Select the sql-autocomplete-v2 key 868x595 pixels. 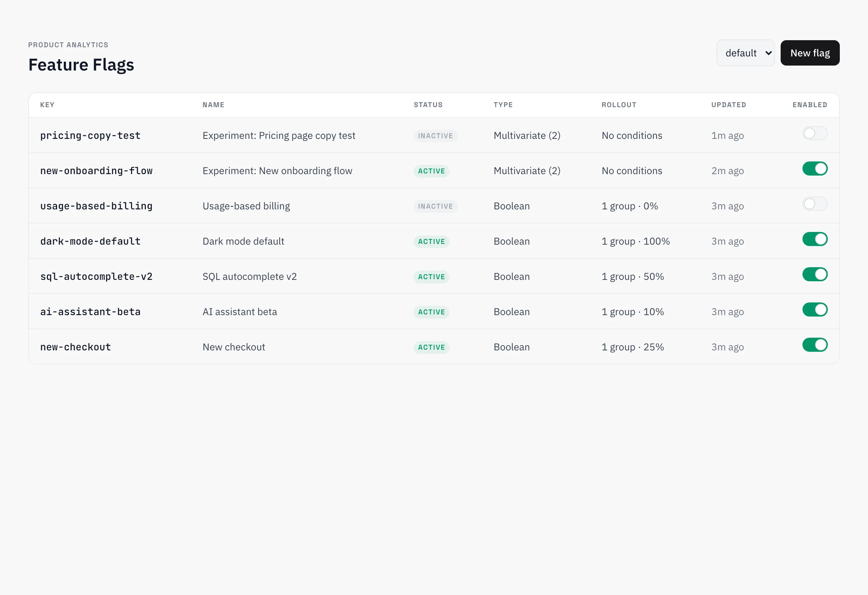pos(97,277)
